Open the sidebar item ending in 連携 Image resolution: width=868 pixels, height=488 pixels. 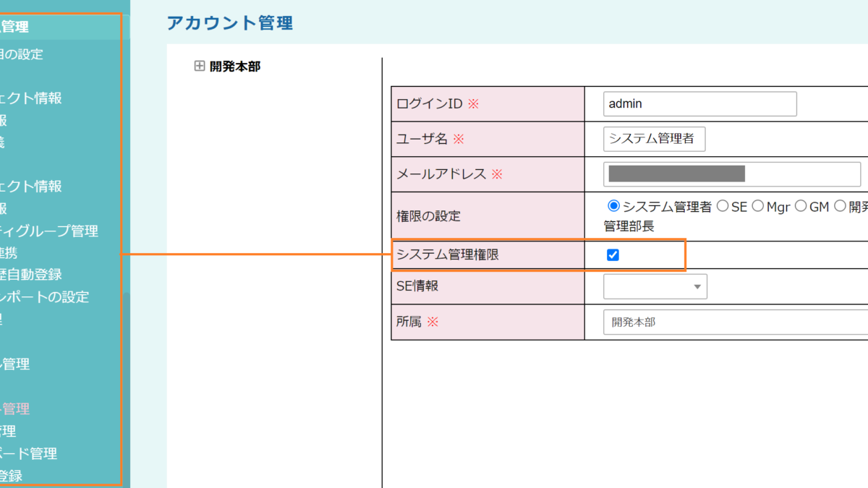(9, 253)
